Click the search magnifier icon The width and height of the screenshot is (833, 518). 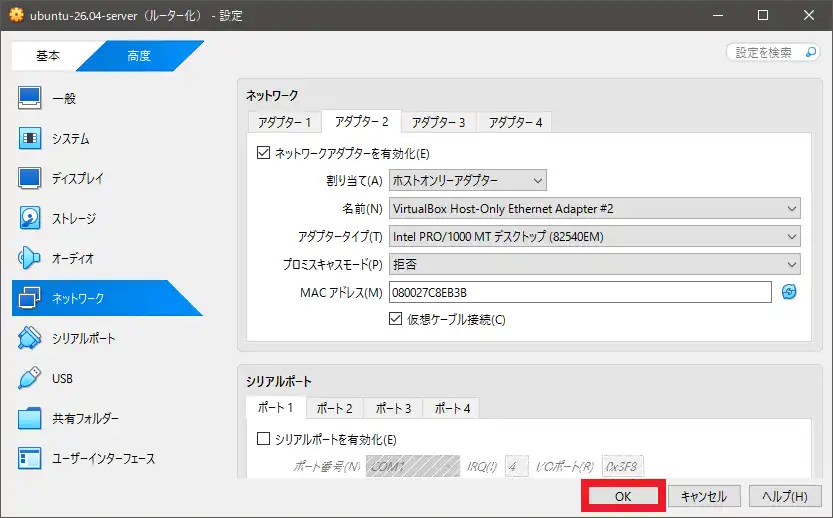(x=811, y=52)
